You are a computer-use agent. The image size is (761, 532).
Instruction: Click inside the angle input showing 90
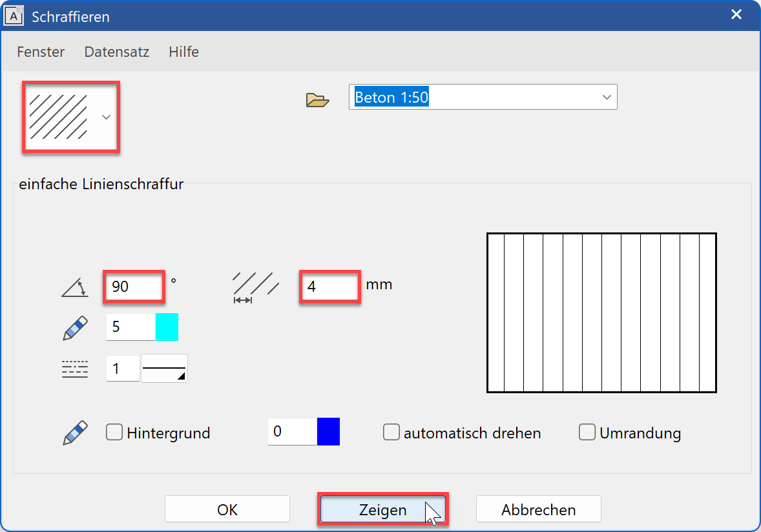click(133, 287)
